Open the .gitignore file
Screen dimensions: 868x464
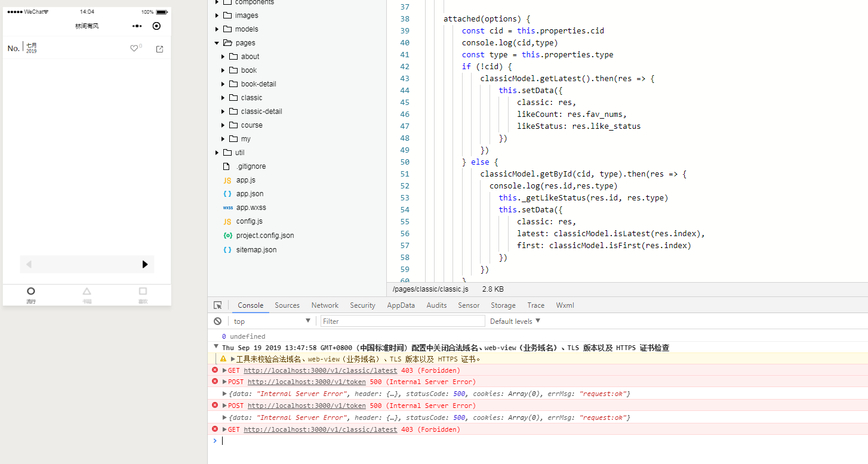pyautogui.click(x=251, y=166)
